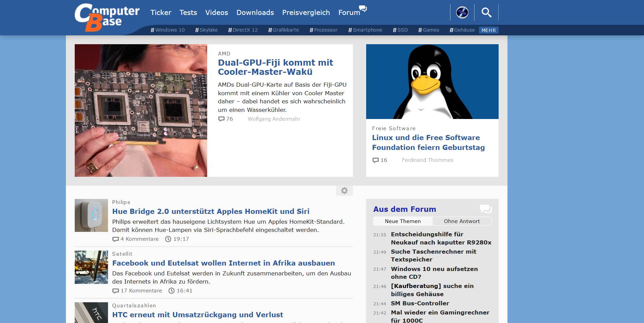Viewport: 644px width, 323px height.
Task: Select the #Gehäuse tag
Action: [462, 30]
